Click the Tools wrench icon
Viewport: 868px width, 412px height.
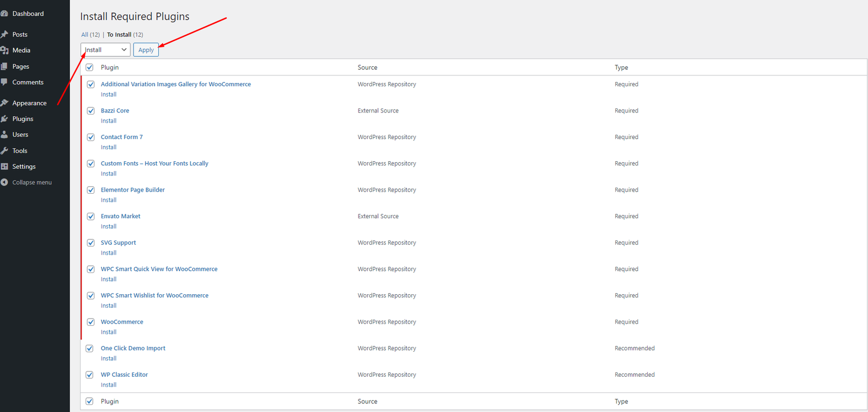tap(4, 150)
